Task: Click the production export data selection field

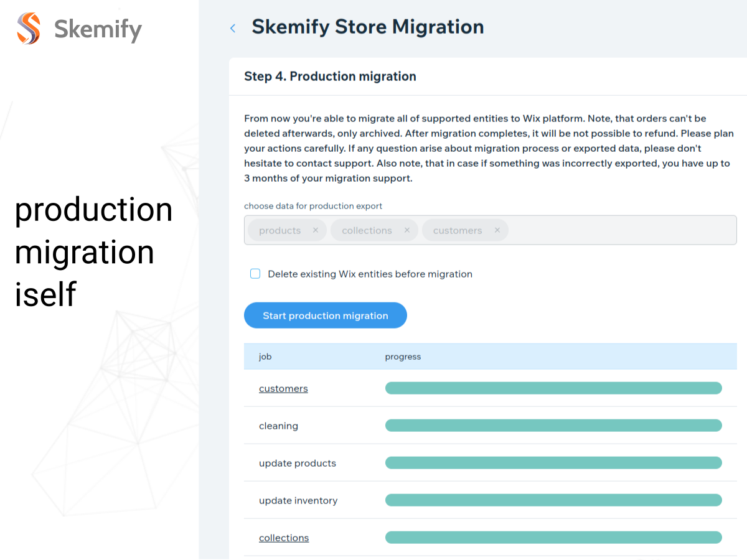Action: pos(491,230)
